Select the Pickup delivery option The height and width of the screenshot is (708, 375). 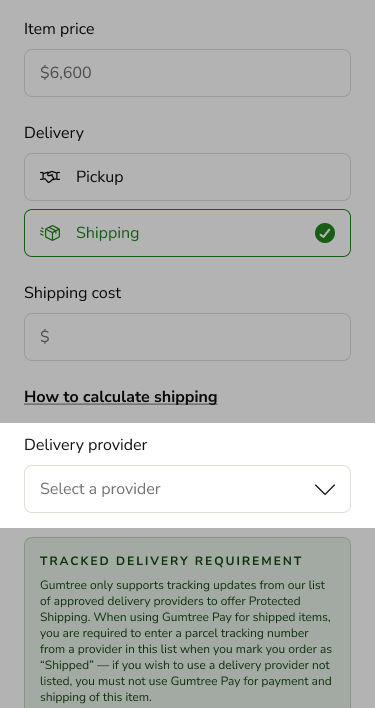[x=187, y=177]
